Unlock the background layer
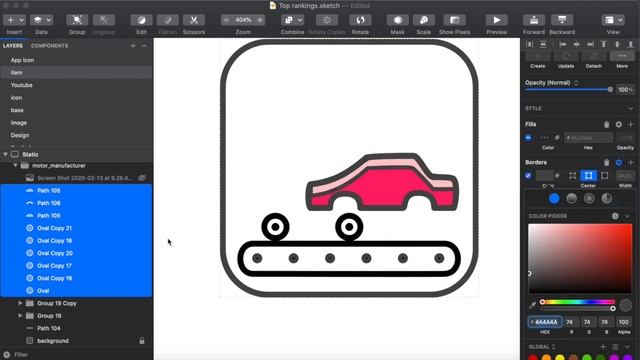 coord(142,341)
